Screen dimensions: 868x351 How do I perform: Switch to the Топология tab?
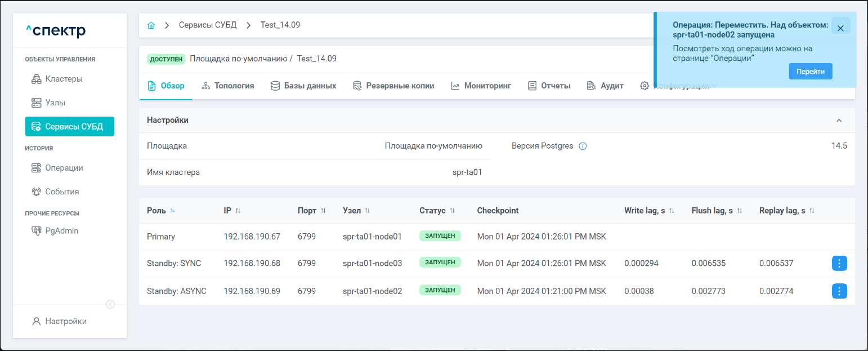pyautogui.click(x=227, y=86)
